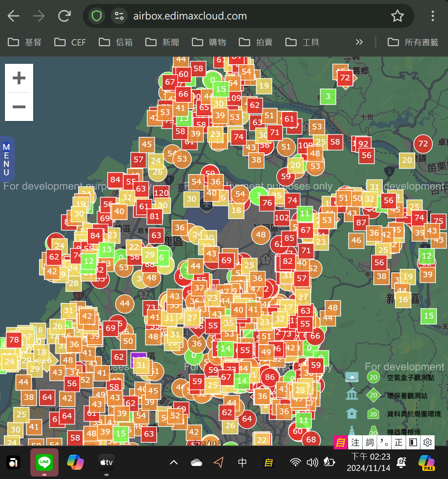Click the green circle 20 legend marker
This screenshot has width=448, height=479.
(x=373, y=377)
